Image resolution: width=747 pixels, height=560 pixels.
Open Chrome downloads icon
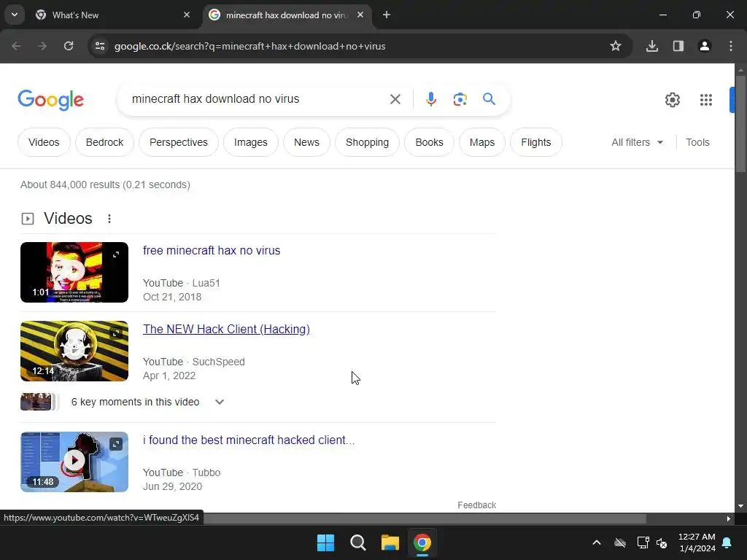tap(652, 46)
